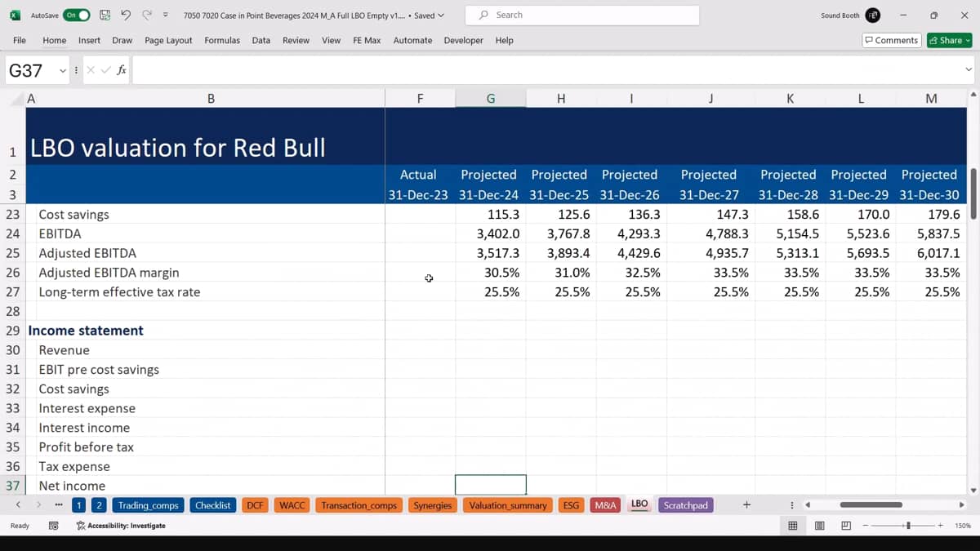Click the Insert Function fx icon
The image size is (980, 551).
click(x=121, y=70)
